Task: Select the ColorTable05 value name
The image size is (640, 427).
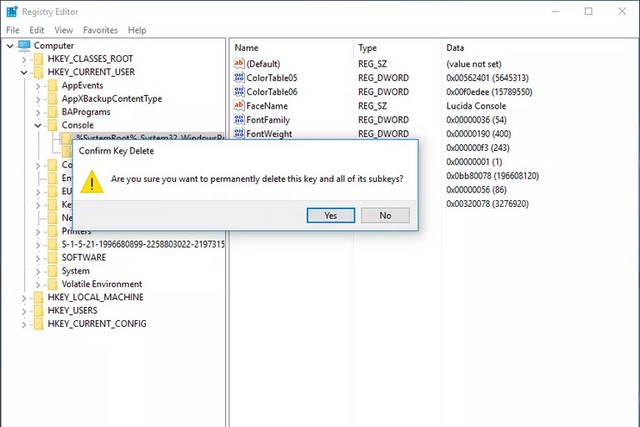Action: click(x=272, y=78)
